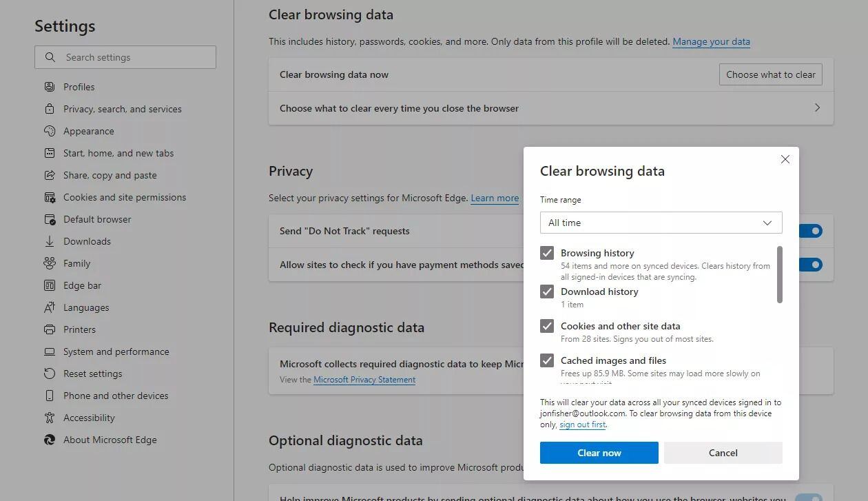
Task: Go to System and performance settings
Action: tap(116, 351)
